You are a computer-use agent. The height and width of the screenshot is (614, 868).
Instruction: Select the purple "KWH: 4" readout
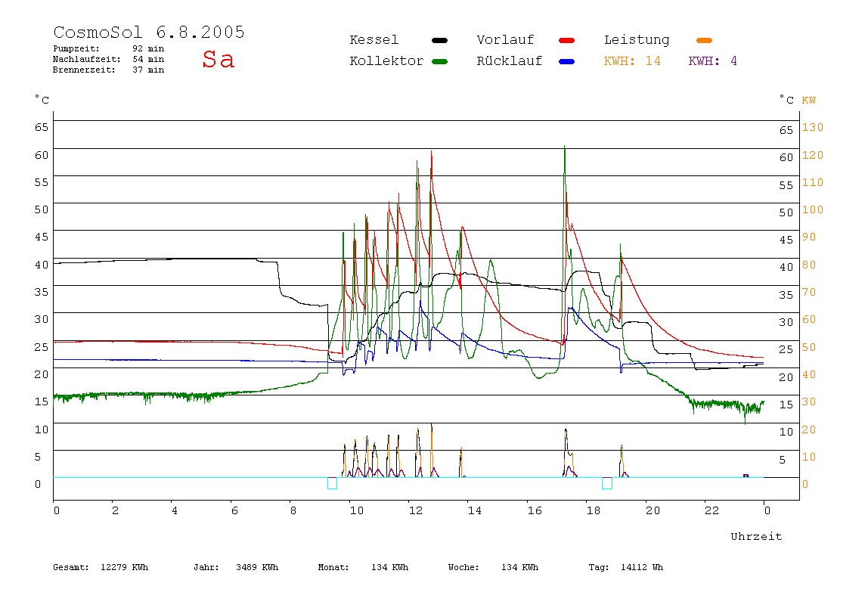(712, 61)
